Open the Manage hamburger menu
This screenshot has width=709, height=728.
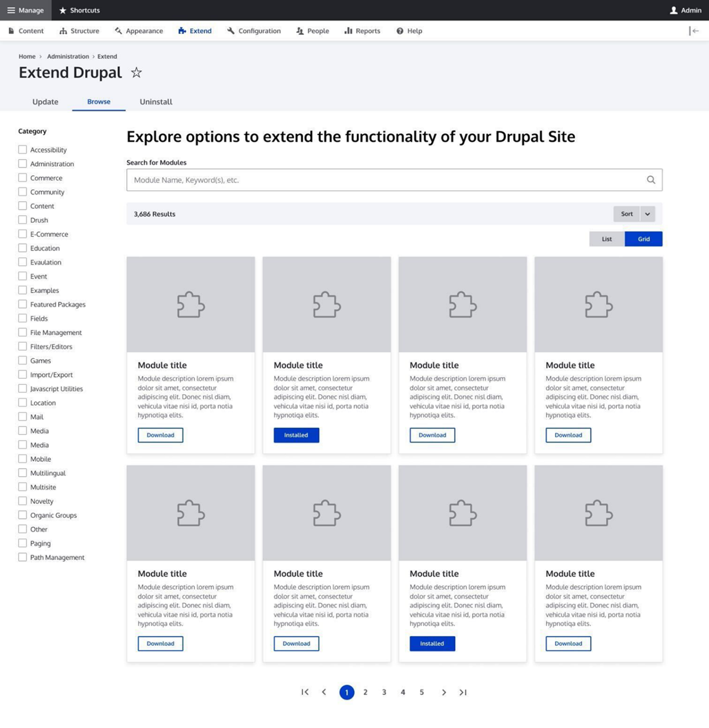tap(26, 10)
